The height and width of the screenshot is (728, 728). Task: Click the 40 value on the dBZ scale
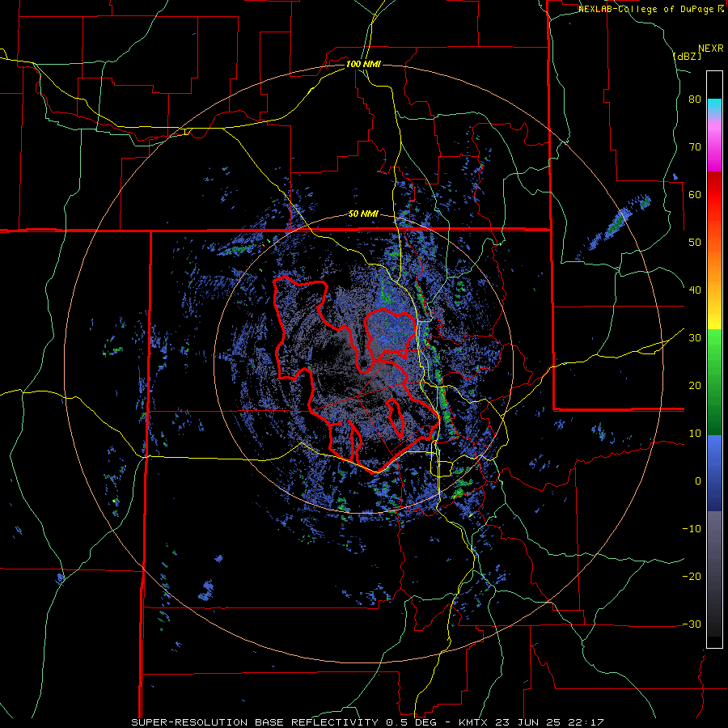pyautogui.click(x=695, y=290)
